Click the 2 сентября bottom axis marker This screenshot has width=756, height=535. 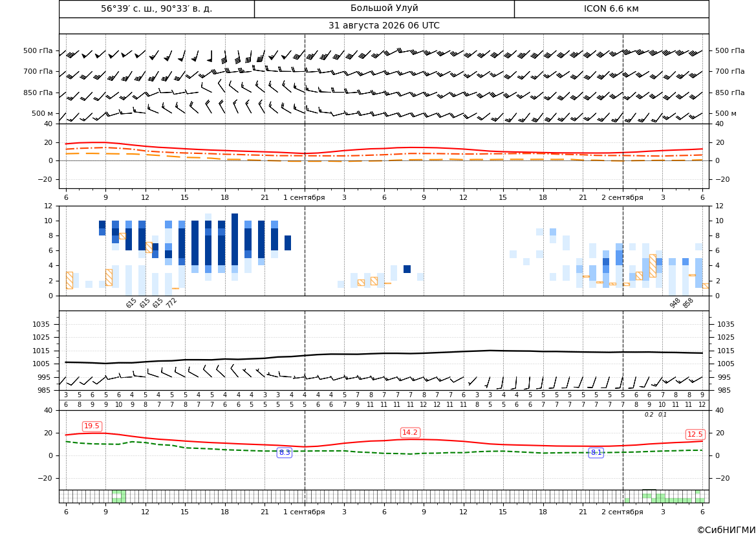click(x=622, y=512)
